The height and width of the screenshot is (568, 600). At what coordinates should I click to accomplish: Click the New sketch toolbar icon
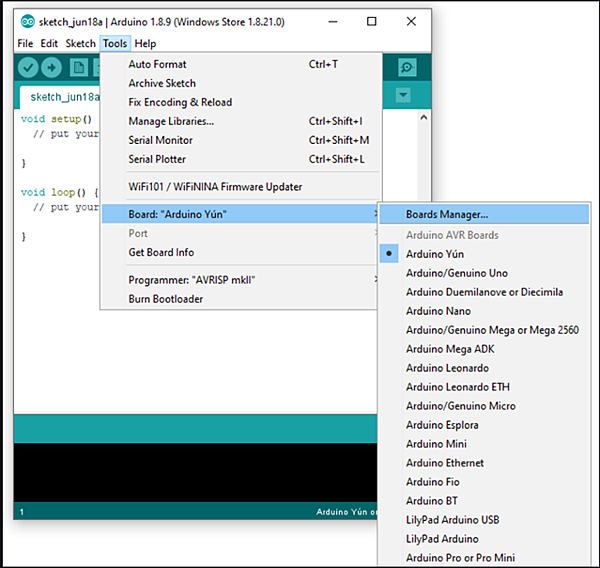point(79,68)
